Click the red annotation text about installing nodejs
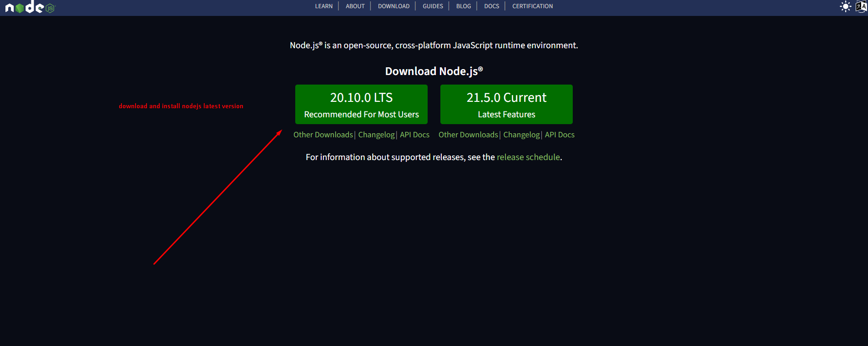Screen dimensions: 868x346 pos(181,106)
